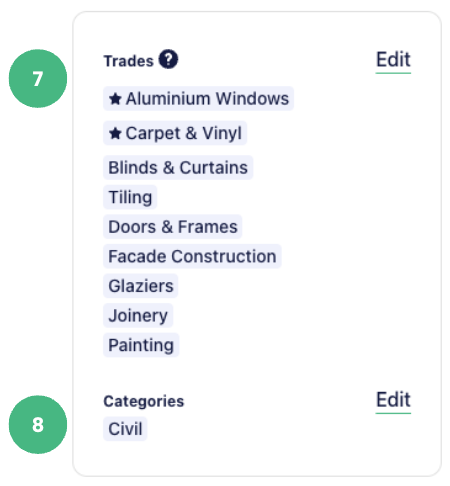450x486 pixels.
Task: Choose the Blinds & Curtains tag
Action: pos(178,168)
